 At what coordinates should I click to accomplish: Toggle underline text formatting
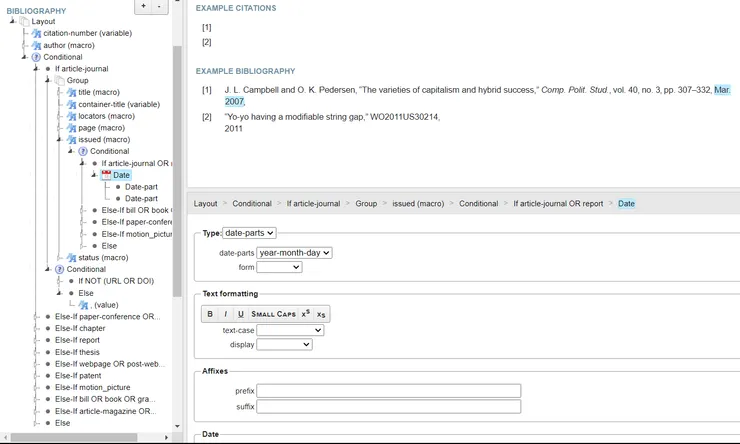coord(241,314)
